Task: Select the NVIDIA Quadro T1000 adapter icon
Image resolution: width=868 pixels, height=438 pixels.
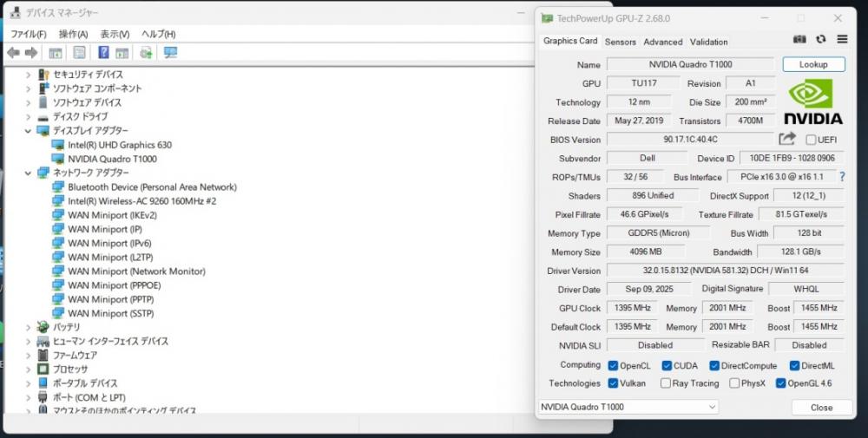Action: click(x=57, y=159)
